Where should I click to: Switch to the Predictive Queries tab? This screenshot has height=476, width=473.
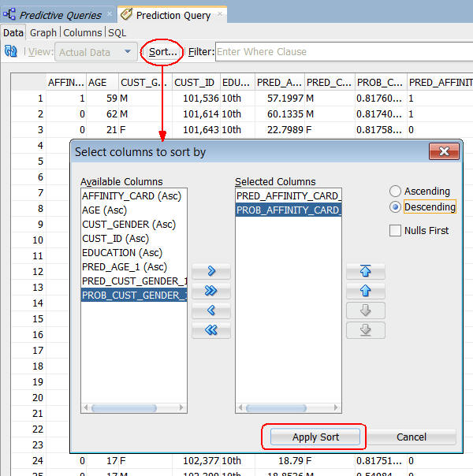[x=60, y=15]
